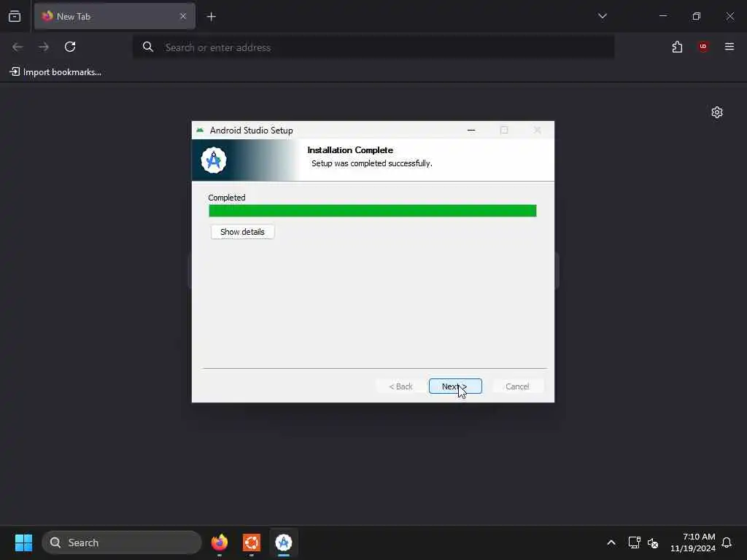Open the Ubuntu app on taskbar
Image resolution: width=747 pixels, height=560 pixels.
252,542
